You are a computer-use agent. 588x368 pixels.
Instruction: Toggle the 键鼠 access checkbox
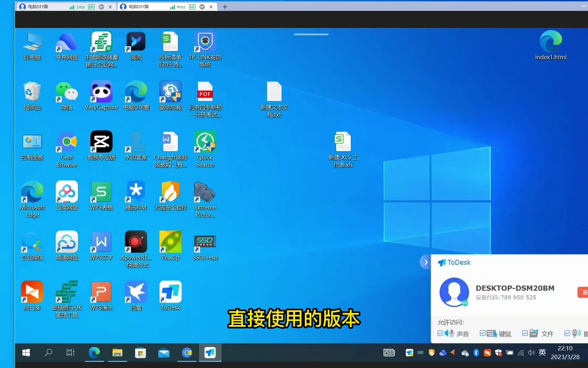tap(483, 333)
